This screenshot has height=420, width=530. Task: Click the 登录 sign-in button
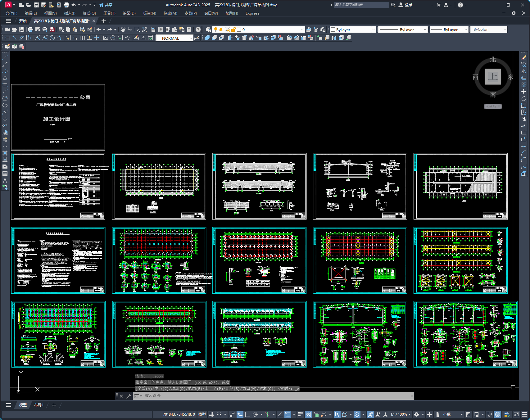(x=405, y=5)
